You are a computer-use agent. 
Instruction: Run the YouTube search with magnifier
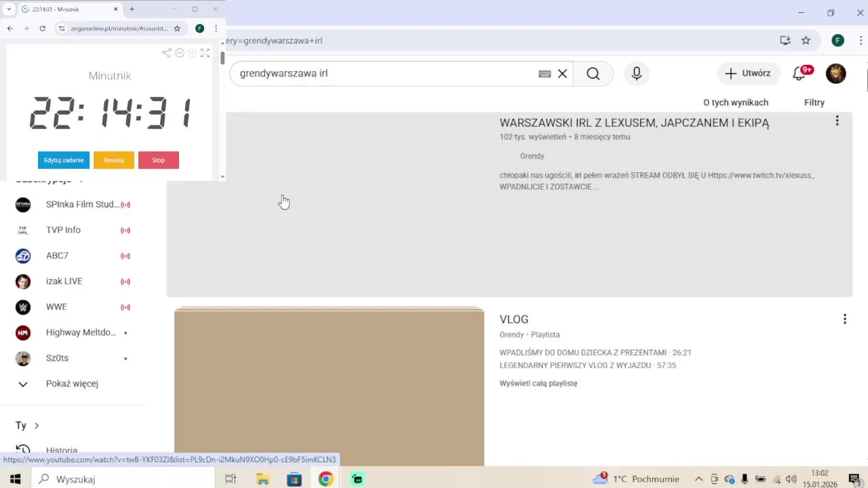pyautogui.click(x=593, y=73)
